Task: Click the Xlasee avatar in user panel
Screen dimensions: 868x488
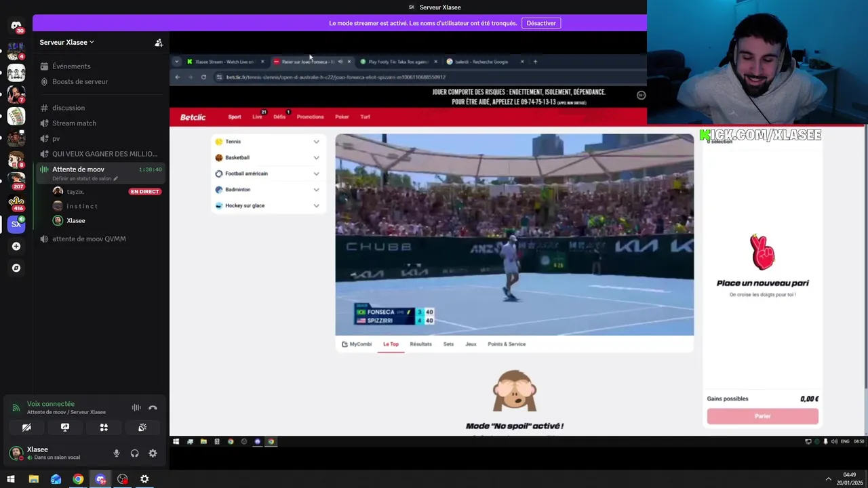Action: tap(16, 453)
